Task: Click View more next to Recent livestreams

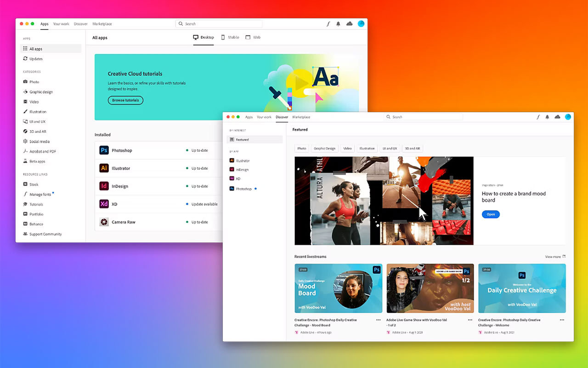Action: [x=554, y=257]
